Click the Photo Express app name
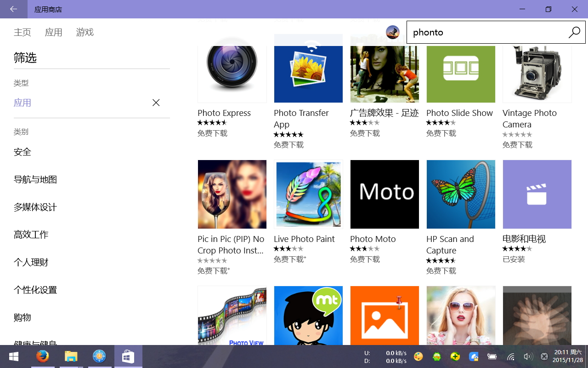 point(224,113)
